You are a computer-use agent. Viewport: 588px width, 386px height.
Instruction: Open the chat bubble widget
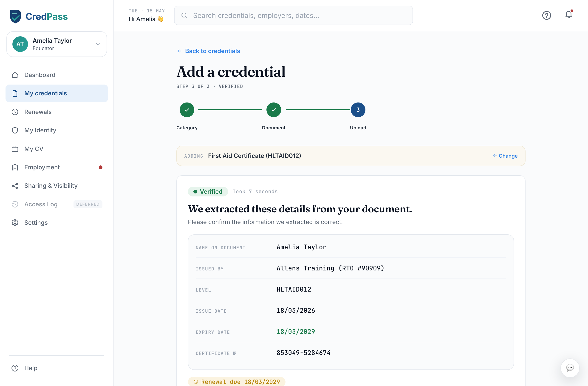click(570, 368)
